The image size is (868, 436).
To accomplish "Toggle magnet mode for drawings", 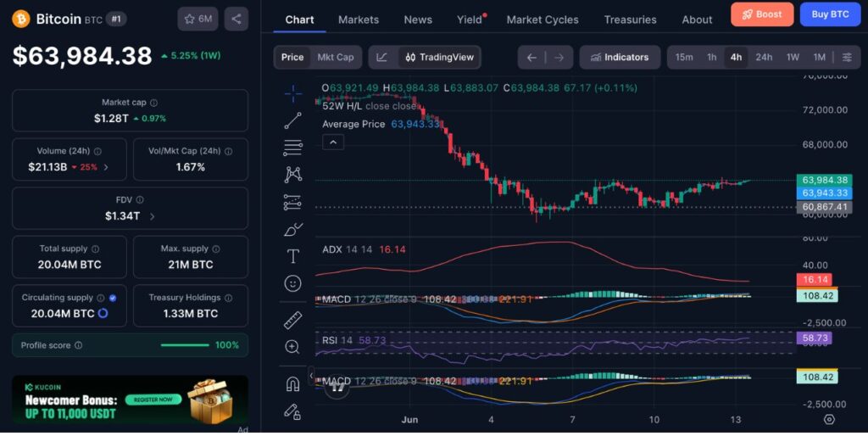I will pyautogui.click(x=292, y=383).
